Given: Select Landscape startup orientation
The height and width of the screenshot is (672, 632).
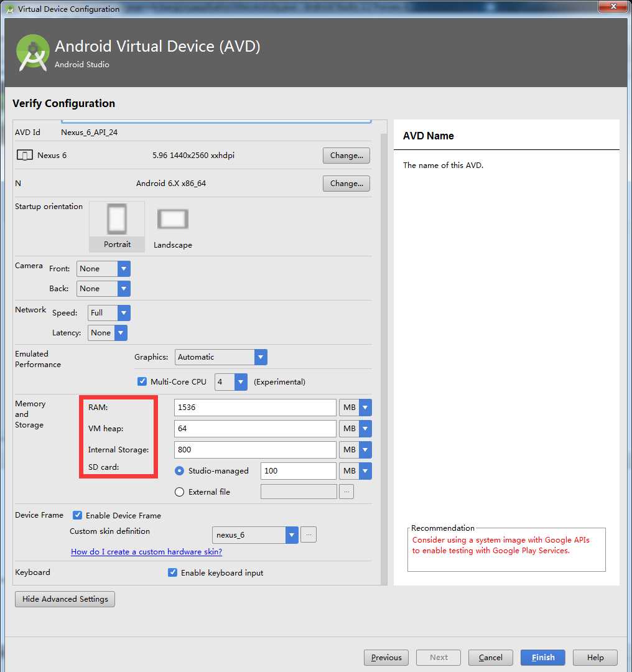Looking at the screenshot, I should pos(173,227).
